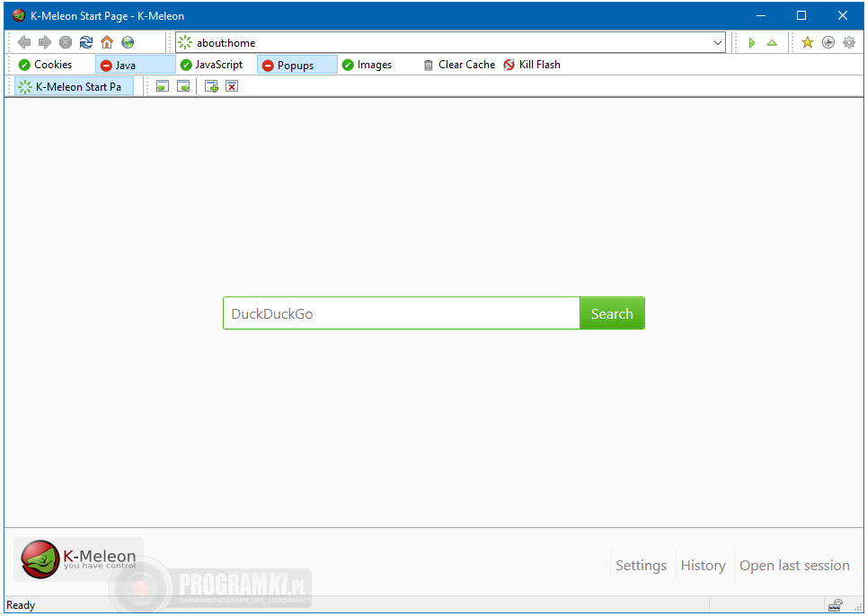Open a new tab with the plus window icon
Image resolution: width=867 pixels, height=616 pixels.
(x=211, y=87)
